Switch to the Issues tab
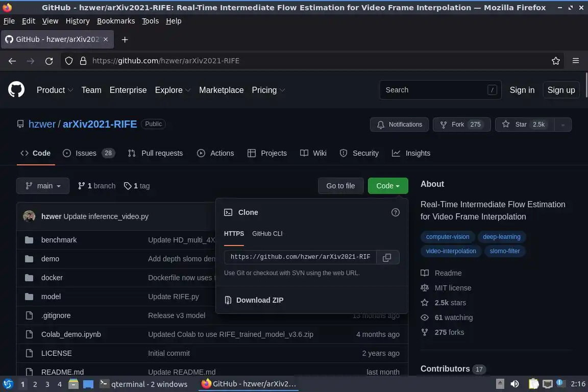The image size is (588, 392). (89, 153)
